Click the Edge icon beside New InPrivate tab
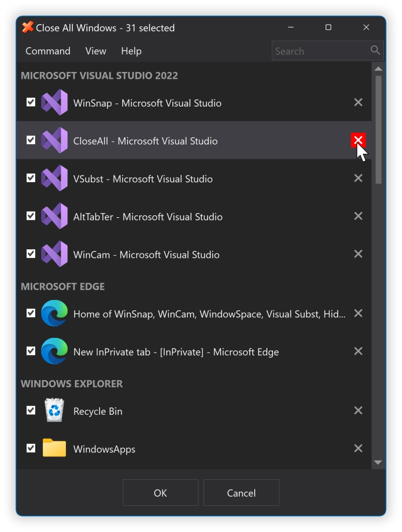 tap(54, 351)
